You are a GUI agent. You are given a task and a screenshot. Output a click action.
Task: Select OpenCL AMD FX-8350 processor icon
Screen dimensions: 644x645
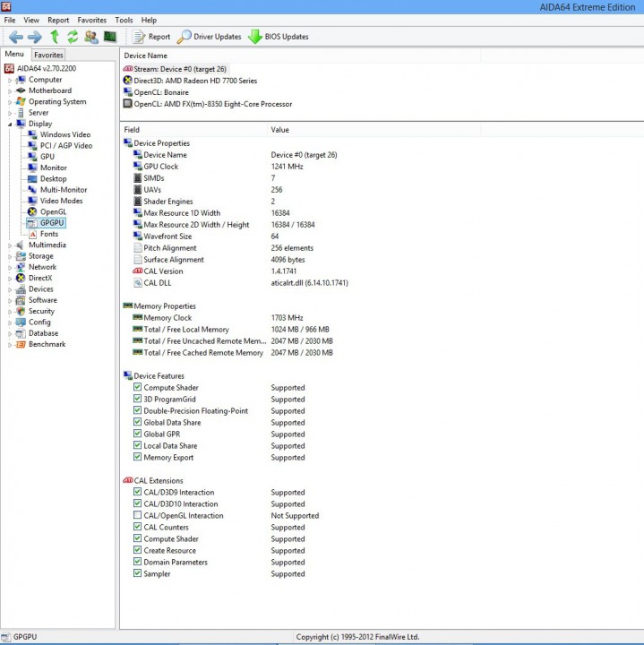[x=128, y=104]
